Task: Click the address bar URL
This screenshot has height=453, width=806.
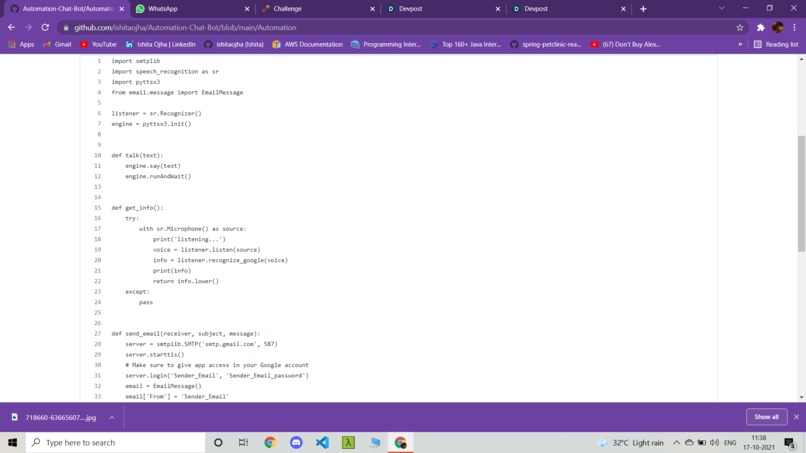Action: tap(185, 28)
